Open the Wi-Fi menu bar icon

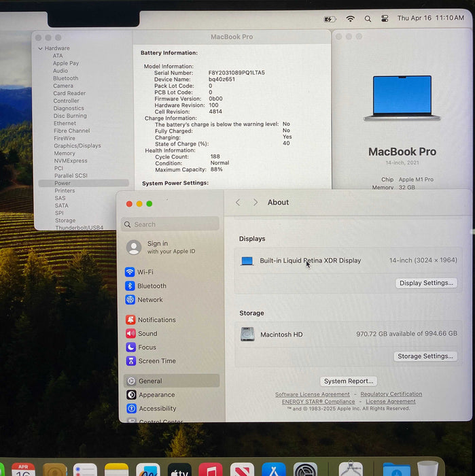(351, 19)
